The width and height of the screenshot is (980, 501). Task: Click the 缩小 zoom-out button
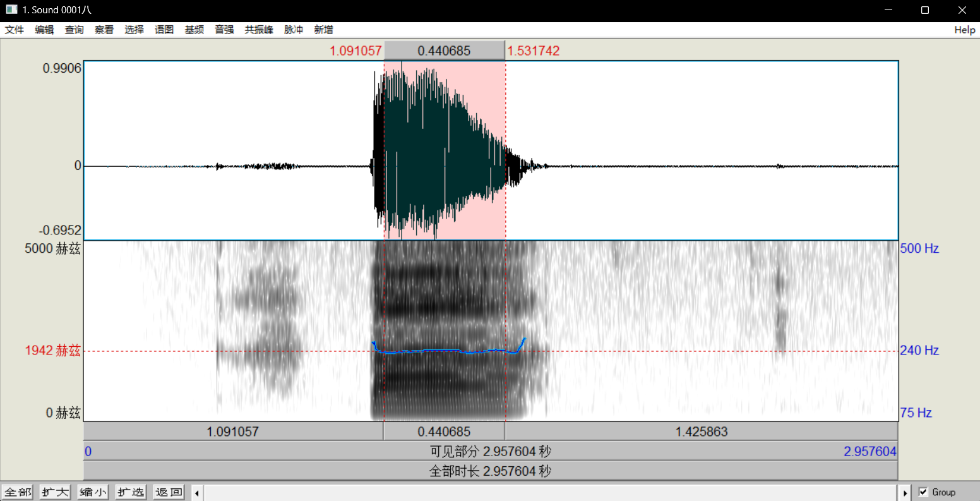[x=93, y=492]
